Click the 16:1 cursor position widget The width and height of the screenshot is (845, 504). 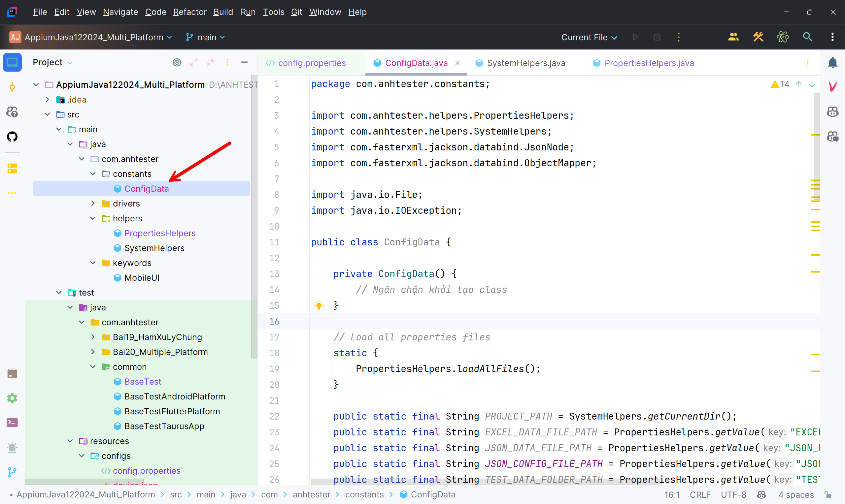[x=672, y=494]
